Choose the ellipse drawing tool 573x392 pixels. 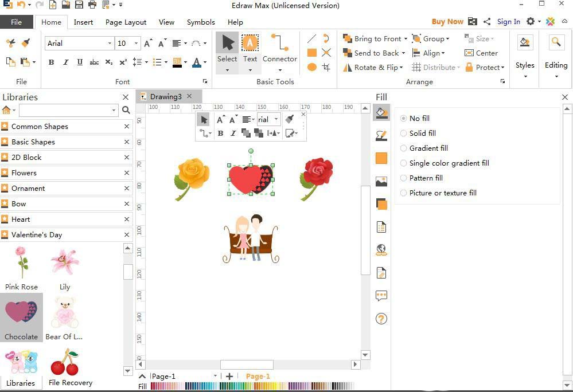click(311, 67)
